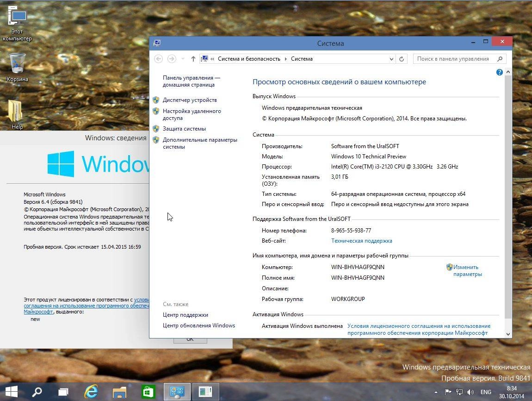Viewport: 532px width, 401px height.
Task: Open recent locations dropdown arrow
Action: (x=183, y=59)
